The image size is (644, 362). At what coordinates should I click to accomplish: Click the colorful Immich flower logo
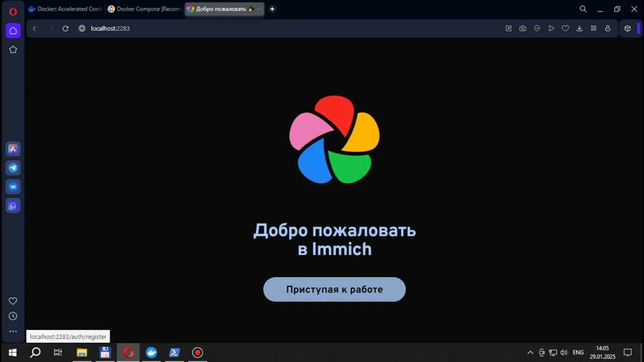pos(334,139)
